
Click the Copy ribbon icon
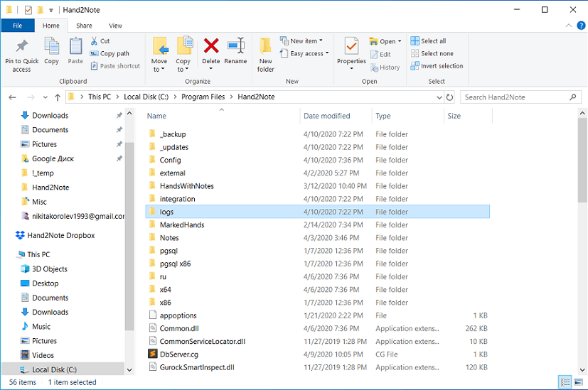(x=51, y=51)
